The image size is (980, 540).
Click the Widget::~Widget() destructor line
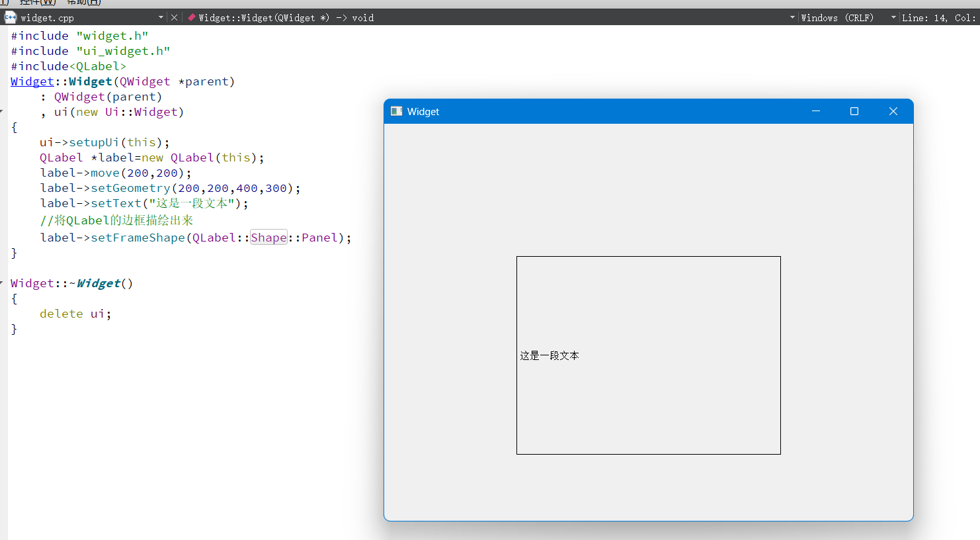(x=72, y=283)
